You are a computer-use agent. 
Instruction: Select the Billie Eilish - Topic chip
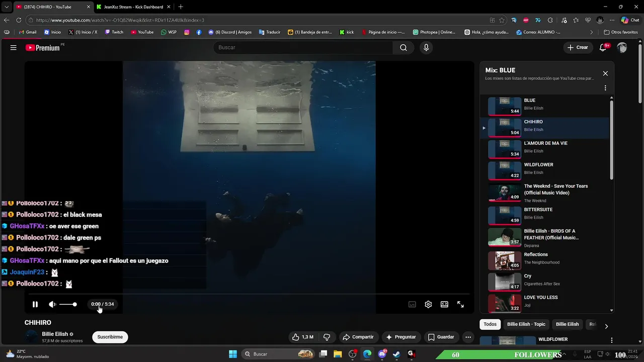click(526, 324)
